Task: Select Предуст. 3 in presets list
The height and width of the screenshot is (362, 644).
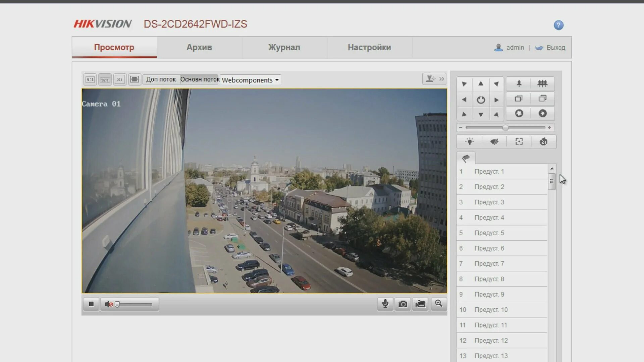Action: pyautogui.click(x=502, y=202)
